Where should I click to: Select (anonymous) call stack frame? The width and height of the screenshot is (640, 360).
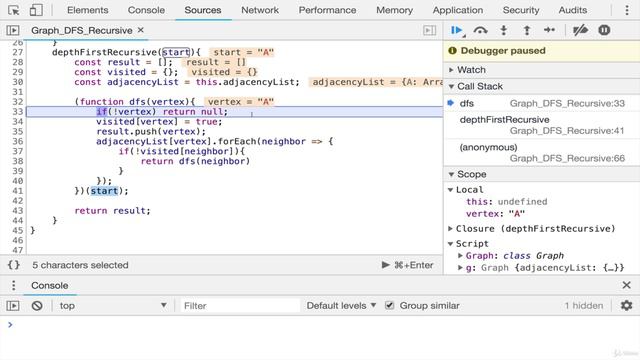[542, 152]
